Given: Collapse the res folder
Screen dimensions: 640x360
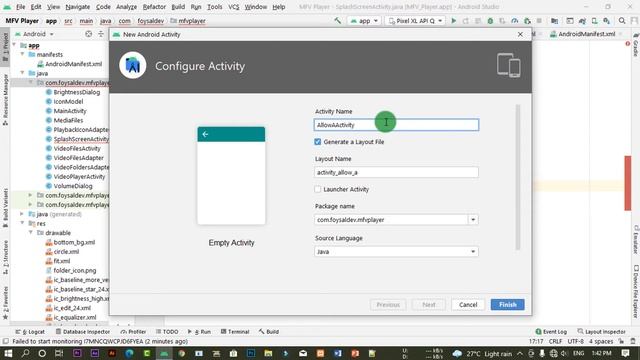Looking at the screenshot, I should (x=22, y=223).
